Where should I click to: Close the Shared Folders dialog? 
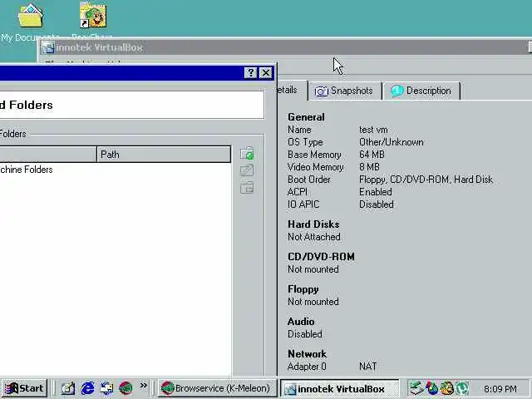click(x=266, y=72)
